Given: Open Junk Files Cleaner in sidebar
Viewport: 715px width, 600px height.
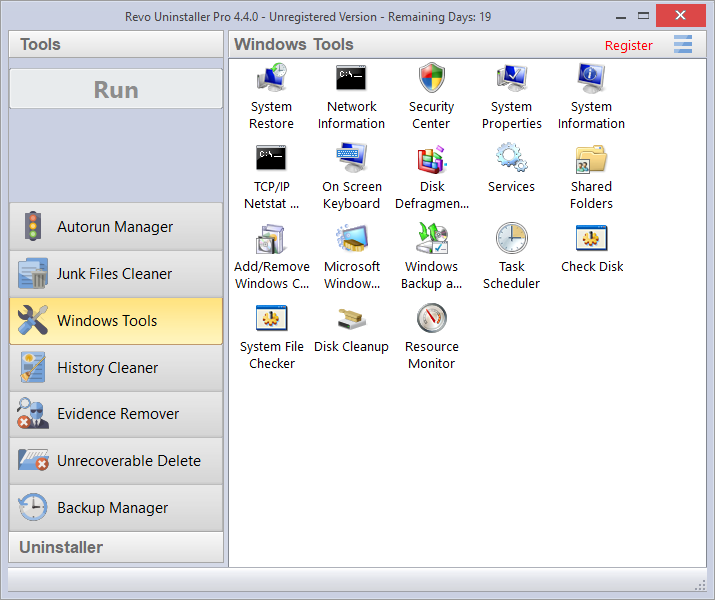Looking at the screenshot, I should pyautogui.click(x=116, y=274).
